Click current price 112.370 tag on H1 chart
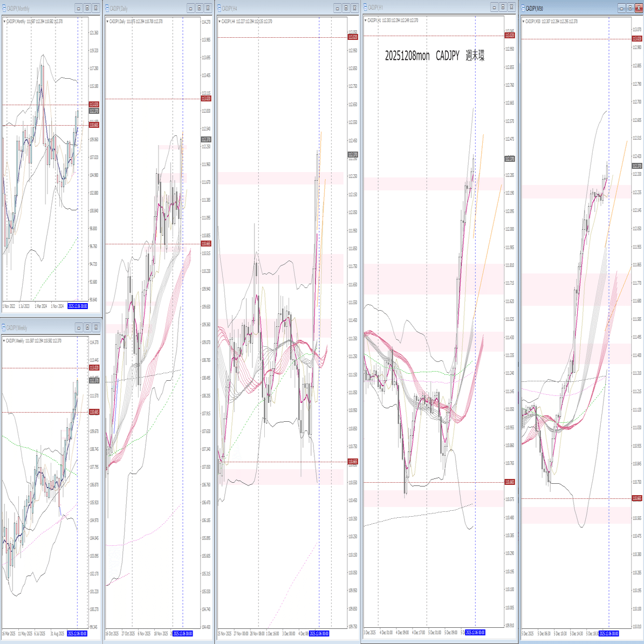644x644 pixels. [509, 159]
